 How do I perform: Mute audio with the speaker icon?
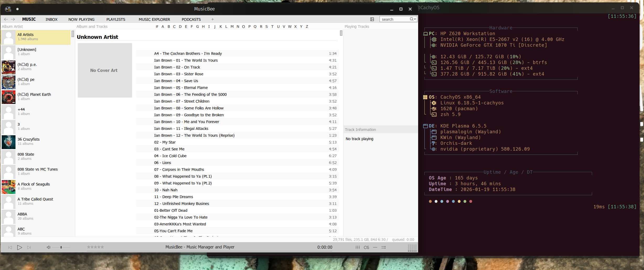[49, 247]
